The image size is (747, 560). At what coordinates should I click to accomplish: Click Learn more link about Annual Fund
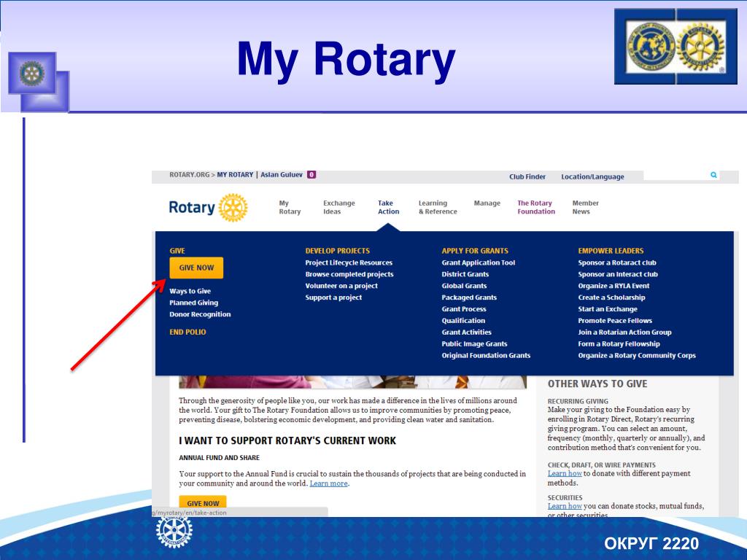329,483
